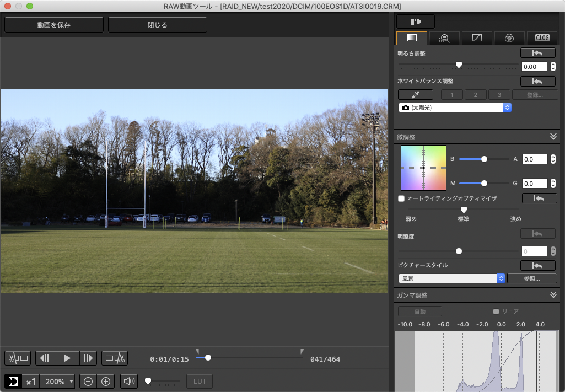Open the white balance (太陽光) dropdown
Viewport: 565px width, 392px height.
455,108
